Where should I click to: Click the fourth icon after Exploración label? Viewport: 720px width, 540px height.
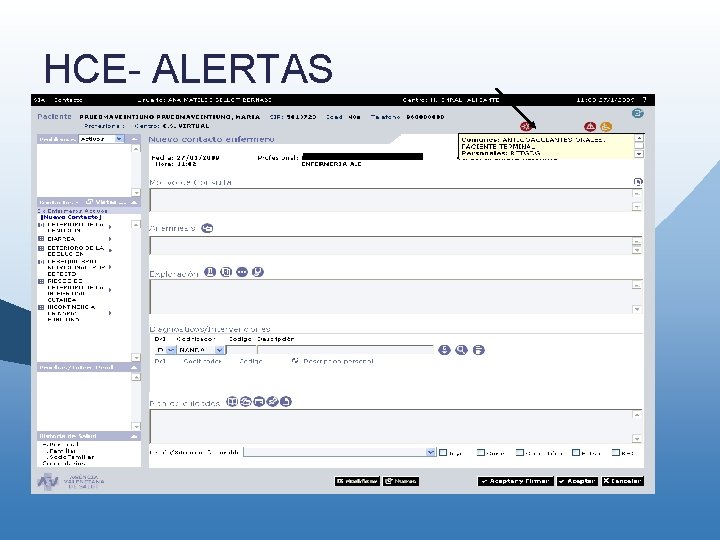point(258,272)
